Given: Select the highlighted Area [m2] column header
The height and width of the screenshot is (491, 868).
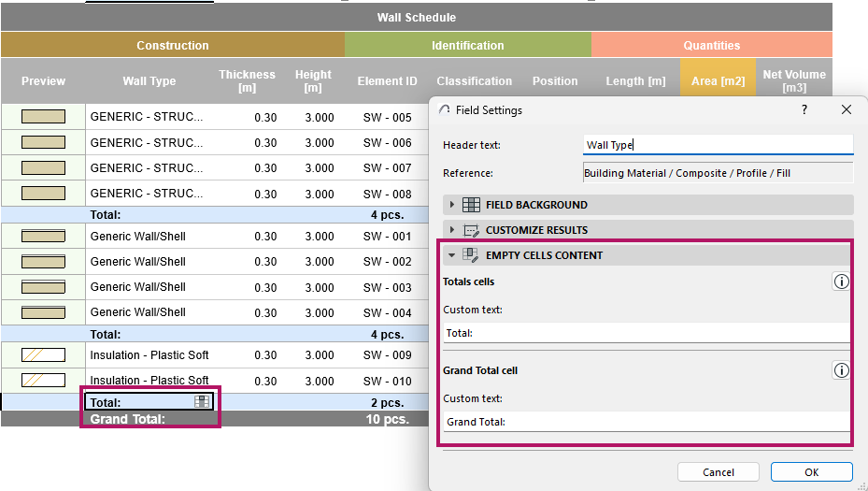Looking at the screenshot, I should 718,81.
